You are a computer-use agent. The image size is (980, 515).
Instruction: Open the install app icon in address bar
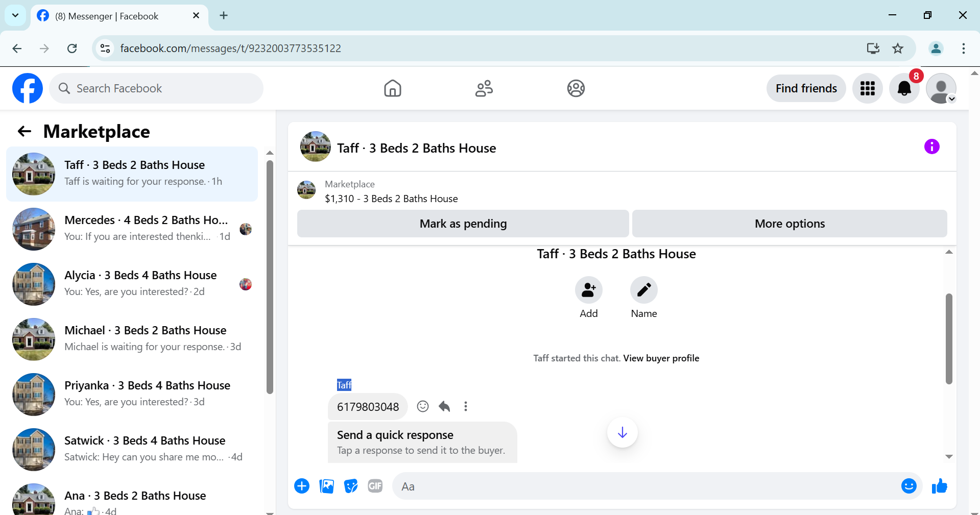(x=873, y=48)
